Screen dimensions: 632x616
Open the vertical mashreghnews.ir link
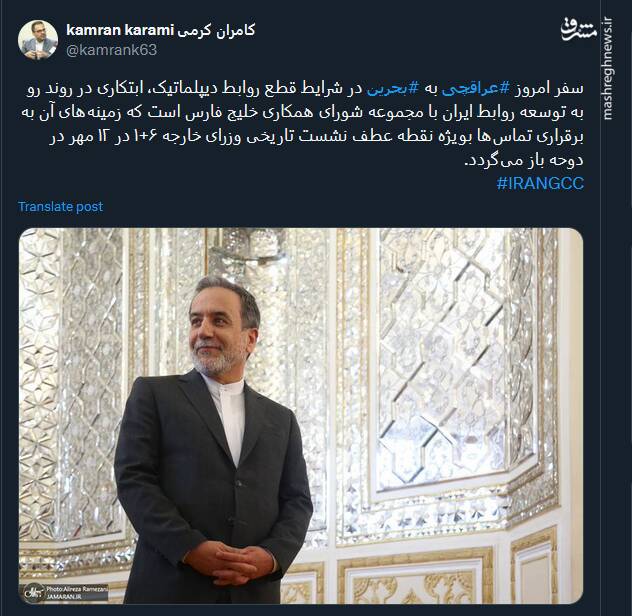pos(608,69)
